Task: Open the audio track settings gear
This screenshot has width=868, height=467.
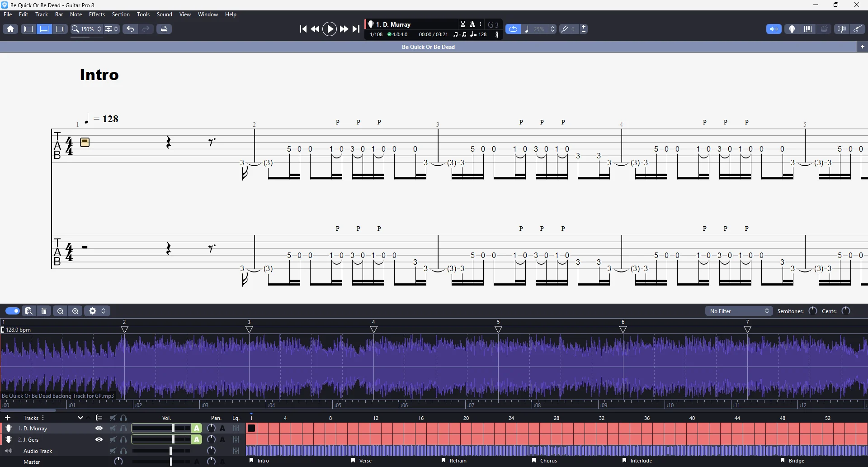Action: coord(93,311)
